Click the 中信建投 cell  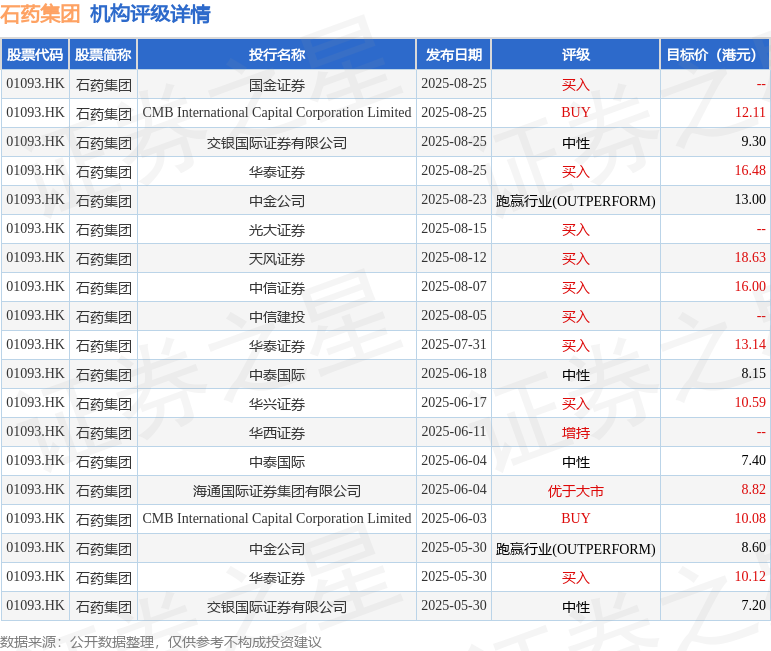coord(277,317)
